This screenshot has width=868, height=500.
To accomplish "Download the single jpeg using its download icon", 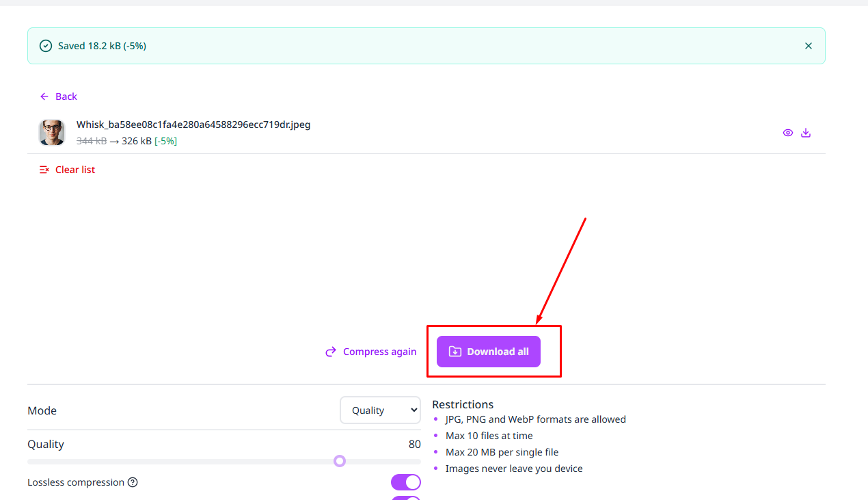I will (x=806, y=133).
